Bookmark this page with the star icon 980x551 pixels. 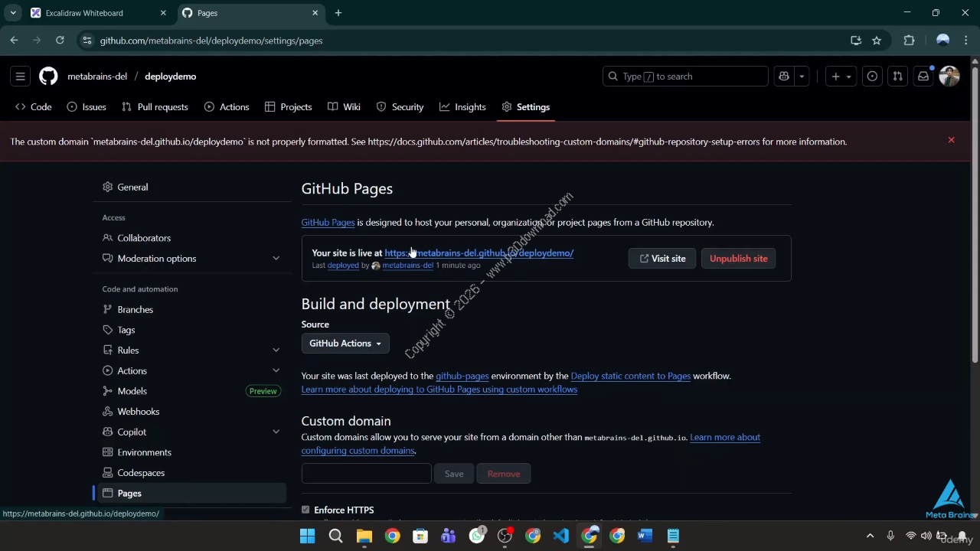pyautogui.click(x=877, y=41)
